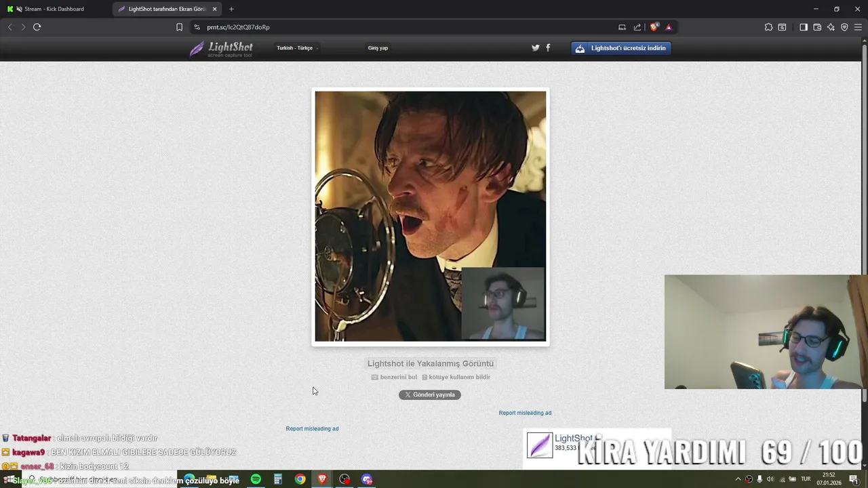Open Brave browser from the taskbar
Viewport: 868px width, 488px height.
pos(322,479)
